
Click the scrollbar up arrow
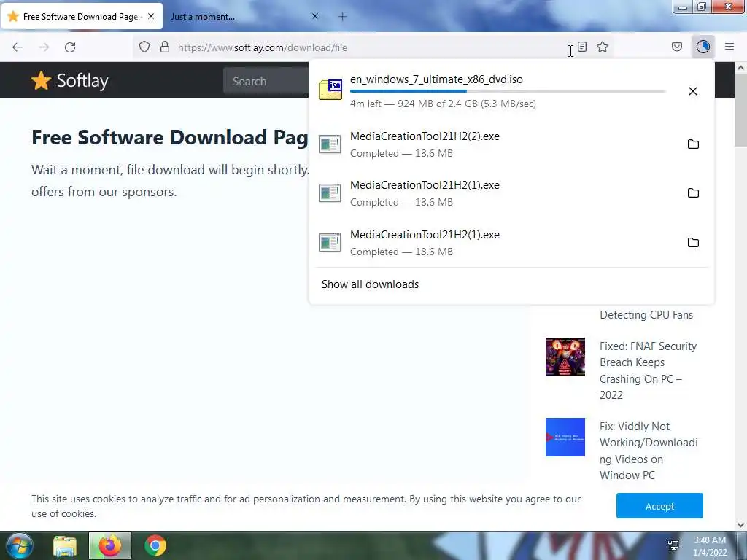[740, 68]
